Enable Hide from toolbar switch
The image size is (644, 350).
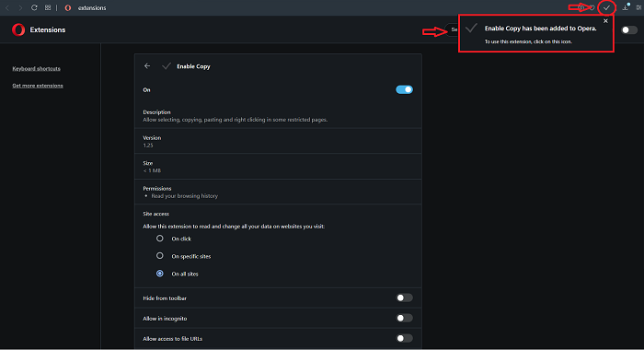point(404,297)
